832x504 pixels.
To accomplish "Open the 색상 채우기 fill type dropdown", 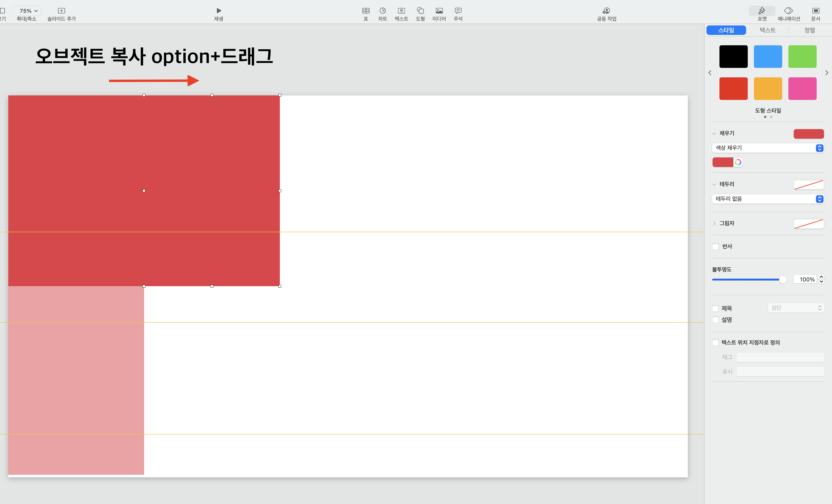I will click(x=768, y=148).
